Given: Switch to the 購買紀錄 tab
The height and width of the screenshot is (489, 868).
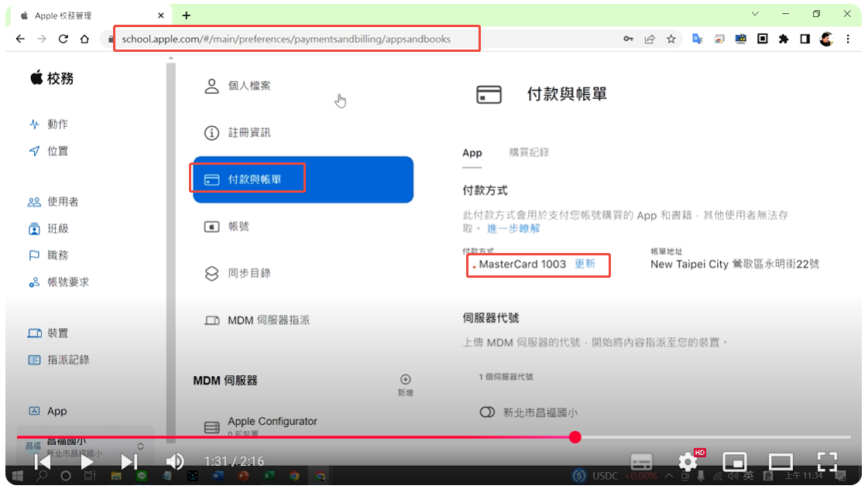Looking at the screenshot, I should coord(529,152).
